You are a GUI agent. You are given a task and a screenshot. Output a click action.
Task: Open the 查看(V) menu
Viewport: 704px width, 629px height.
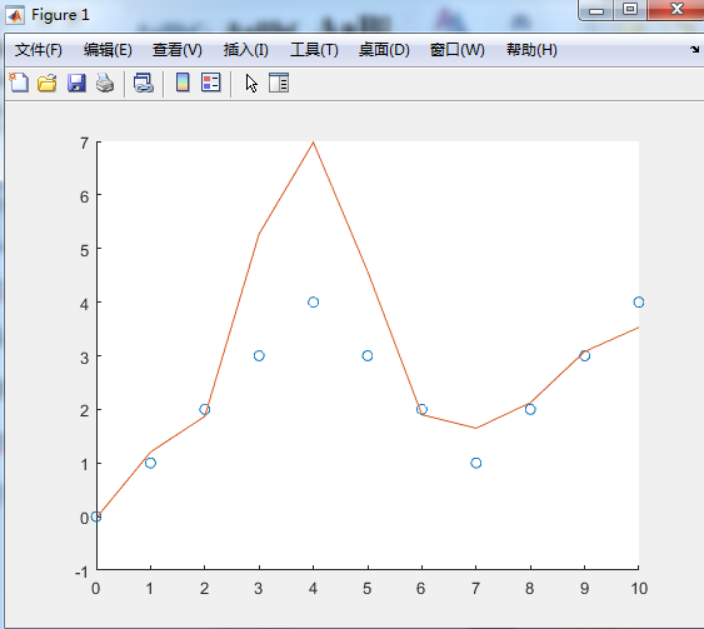(177, 50)
